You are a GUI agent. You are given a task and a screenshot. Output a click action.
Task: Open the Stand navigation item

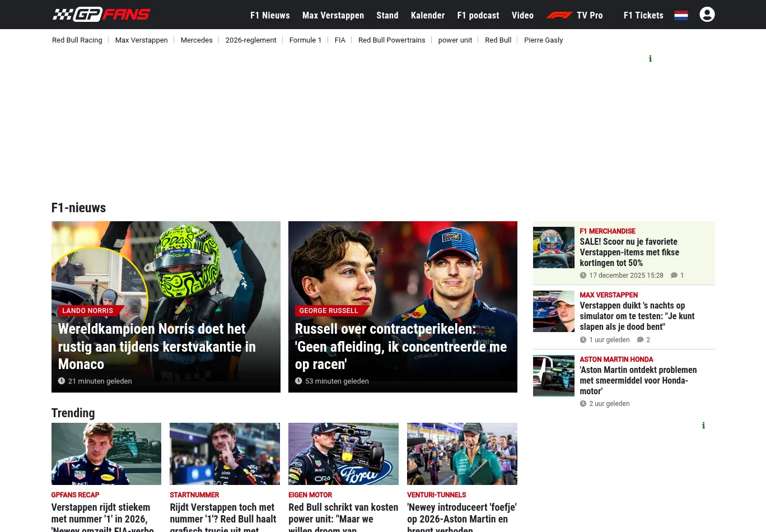pyautogui.click(x=387, y=15)
